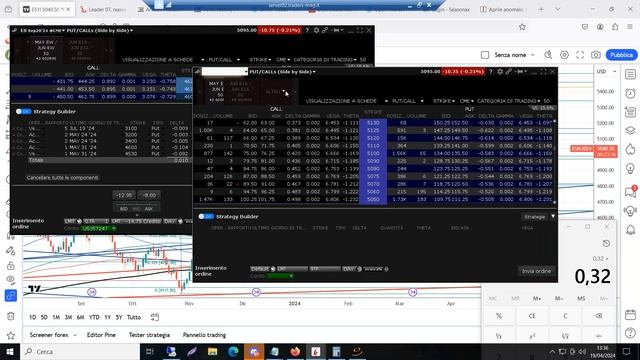
Task: Click scrollbar of front option chain table
Action: coord(554,161)
